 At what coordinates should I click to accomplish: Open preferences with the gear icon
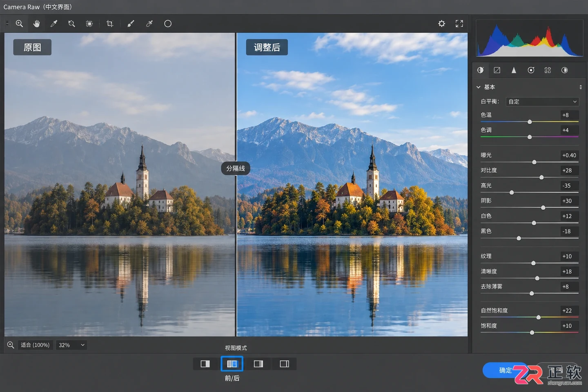click(442, 24)
